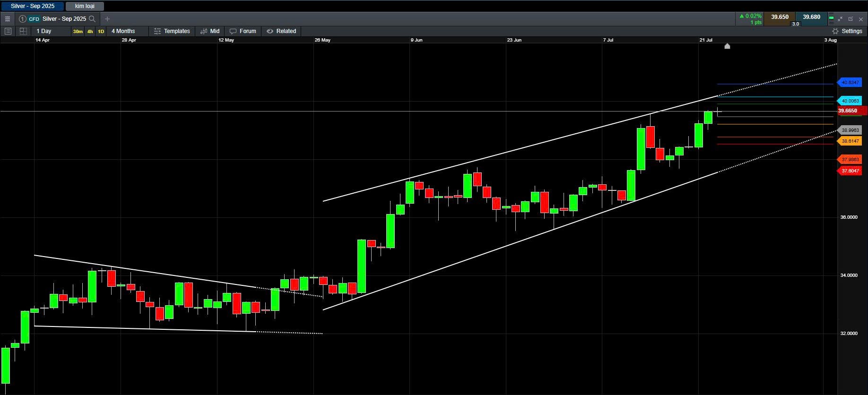This screenshot has width=868, height=395.
Task: Click the home marker on the time axis
Action: tap(727, 46)
